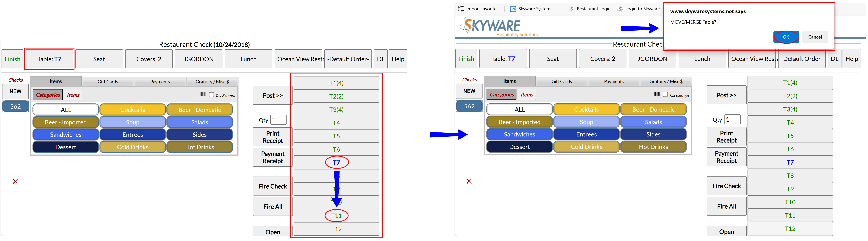The height and width of the screenshot is (241, 868).
Task: Switch to Gift Cards tab in left screenshot
Action: [108, 82]
